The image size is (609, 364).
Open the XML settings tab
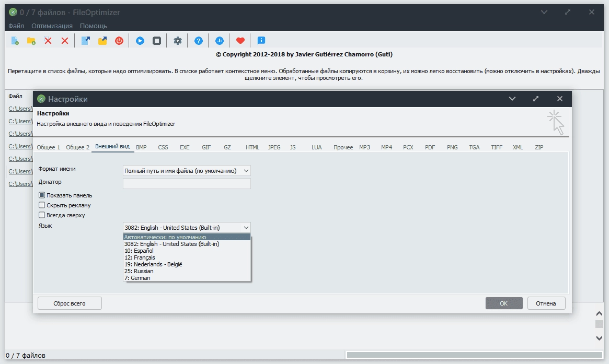point(518,147)
